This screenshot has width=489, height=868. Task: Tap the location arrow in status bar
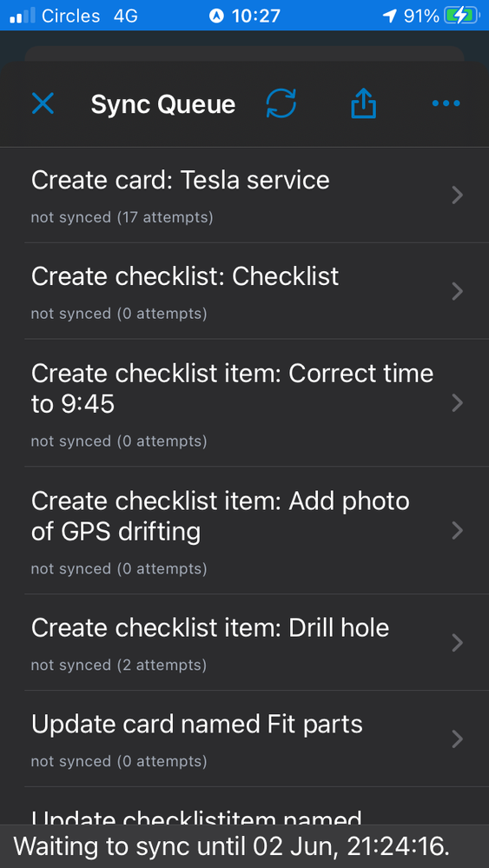pos(390,16)
